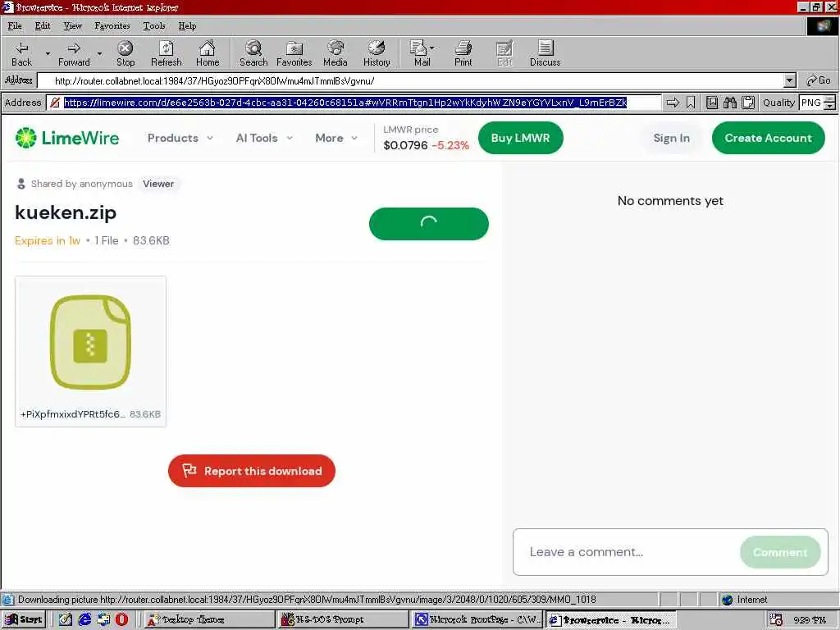Open the Discuss toolbar button
Image resolution: width=840 pixels, height=630 pixels.
[x=545, y=53]
